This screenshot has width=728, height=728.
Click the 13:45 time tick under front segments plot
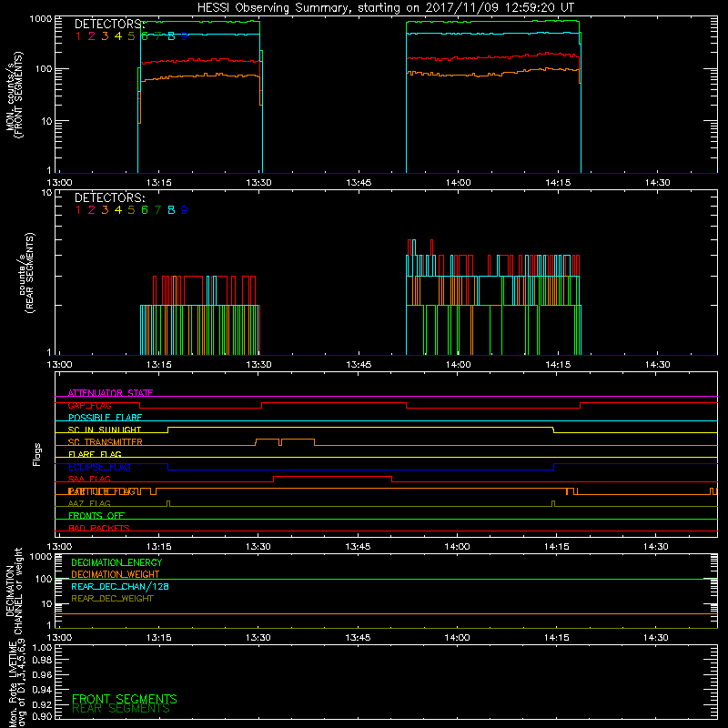pos(359,183)
